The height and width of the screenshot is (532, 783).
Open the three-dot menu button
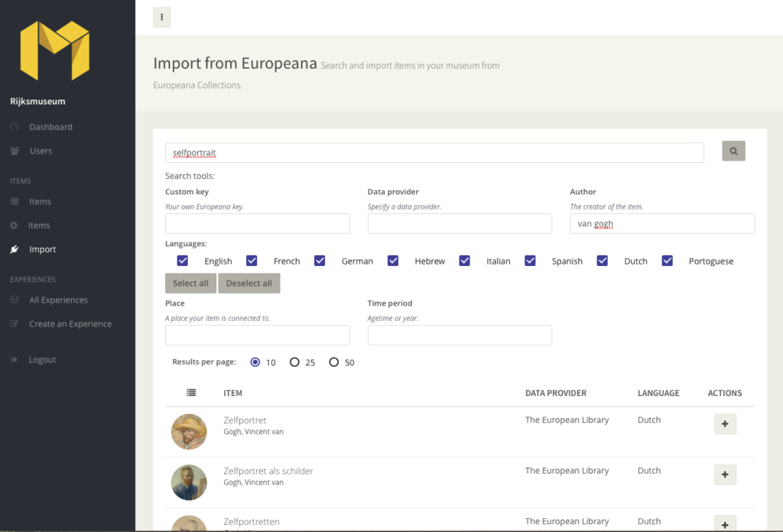click(162, 18)
